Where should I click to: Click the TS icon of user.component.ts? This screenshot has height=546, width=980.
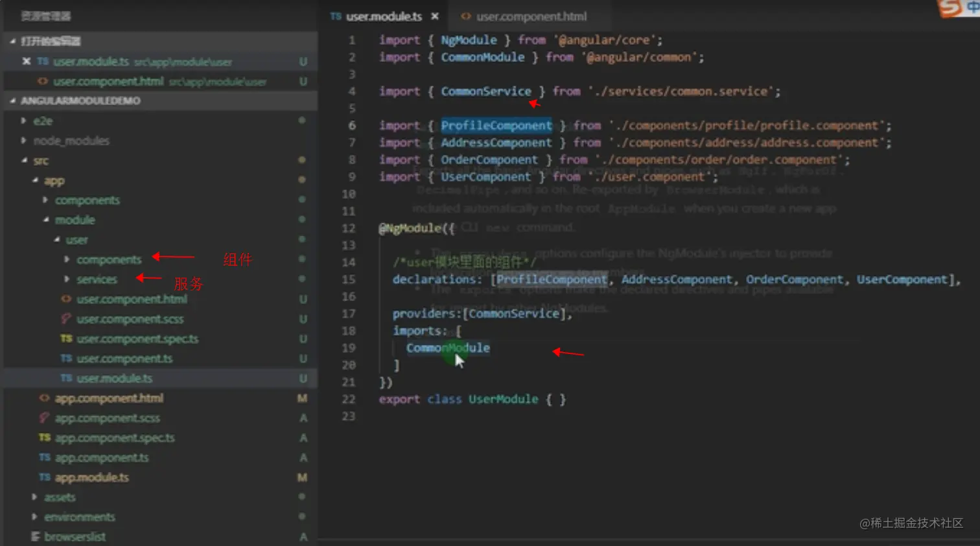coord(66,359)
